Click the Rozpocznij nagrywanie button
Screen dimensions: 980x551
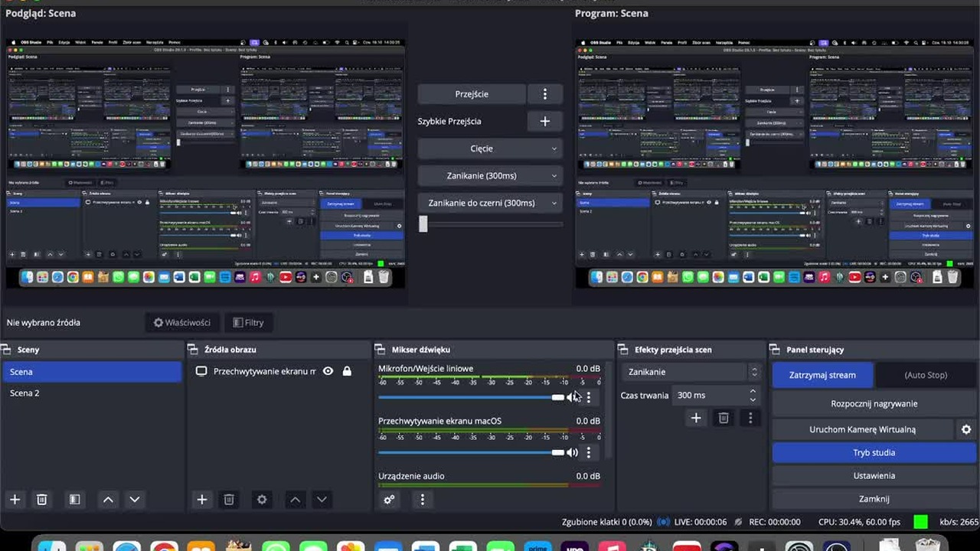point(874,403)
